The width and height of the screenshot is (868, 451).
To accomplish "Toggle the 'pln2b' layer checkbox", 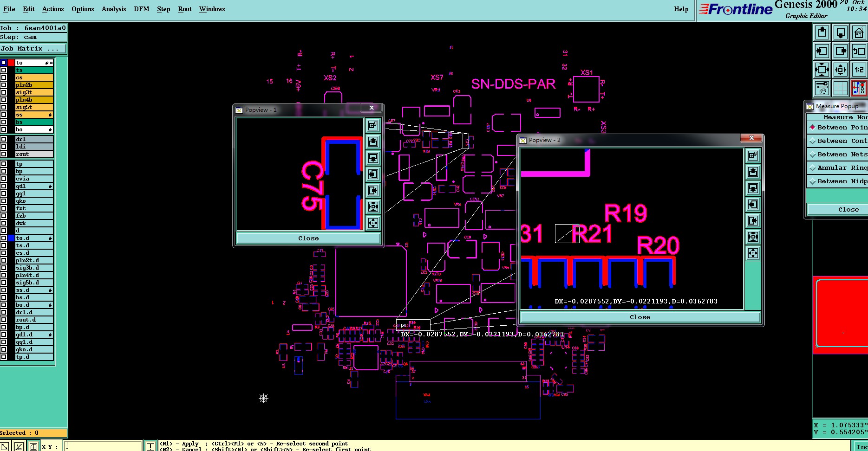I will [4, 85].
